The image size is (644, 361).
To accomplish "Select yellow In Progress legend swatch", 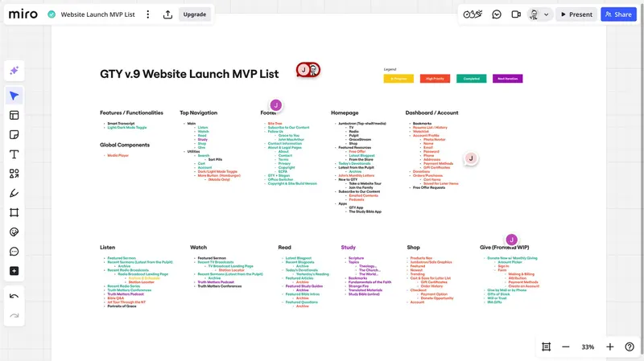I will 398,79.
